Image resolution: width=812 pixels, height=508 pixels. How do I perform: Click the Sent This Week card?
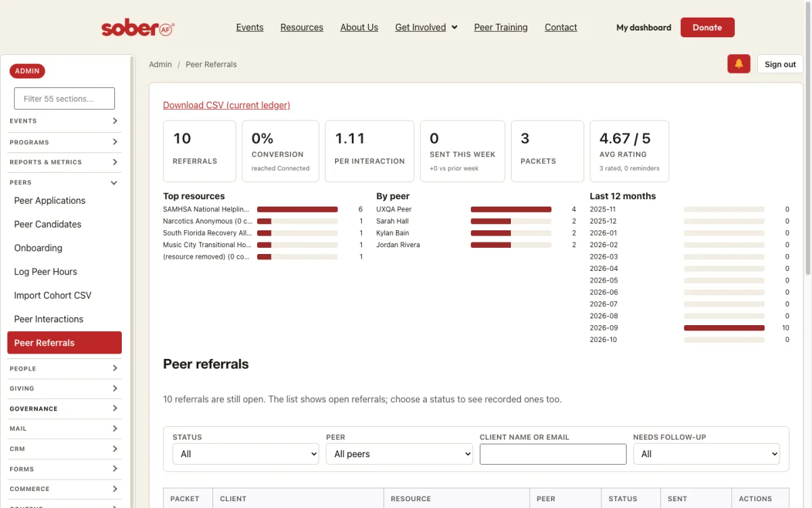tap(463, 151)
